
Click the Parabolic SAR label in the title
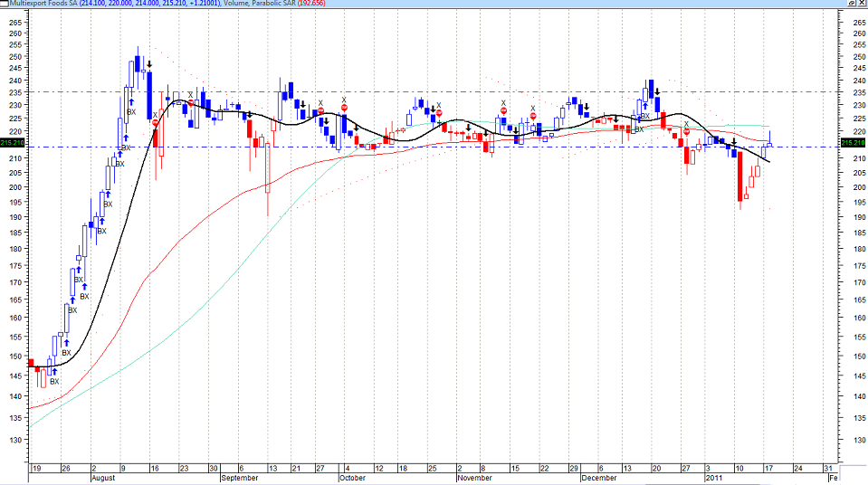(x=276, y=4)
